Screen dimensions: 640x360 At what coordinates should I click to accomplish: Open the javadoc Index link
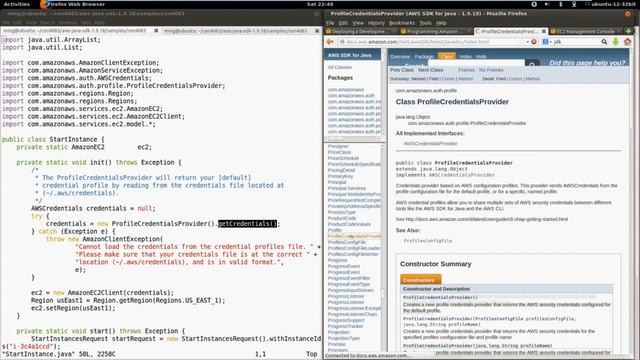coord(465,57)
